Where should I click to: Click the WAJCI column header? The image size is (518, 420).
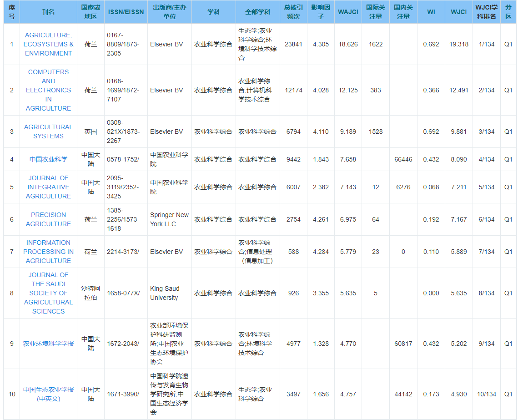(348, 12)
